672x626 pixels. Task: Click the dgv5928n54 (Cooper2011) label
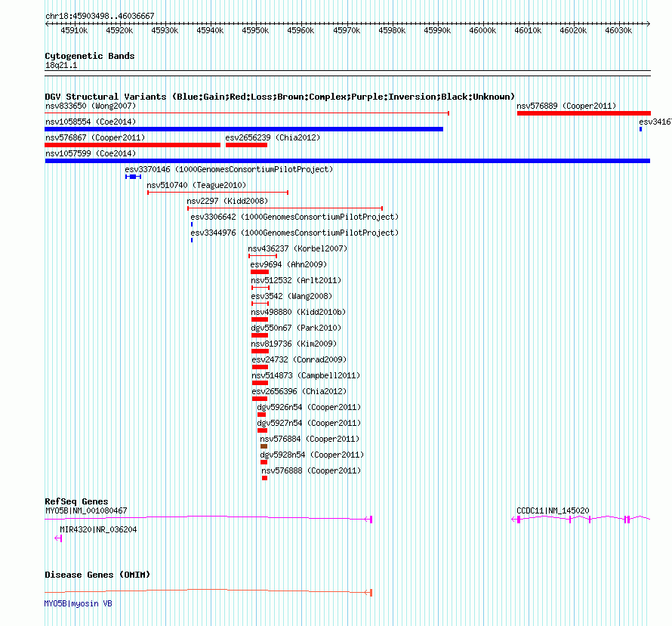coord(312,455)
